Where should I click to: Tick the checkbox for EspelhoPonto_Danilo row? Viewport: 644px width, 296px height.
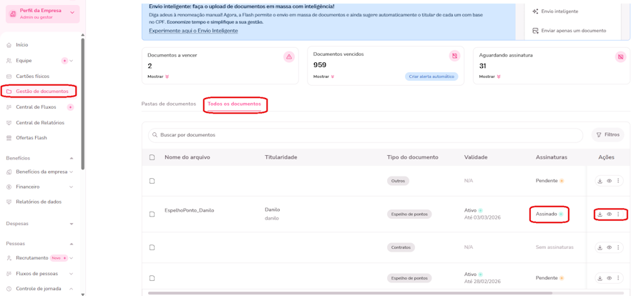tap(152, 214)
